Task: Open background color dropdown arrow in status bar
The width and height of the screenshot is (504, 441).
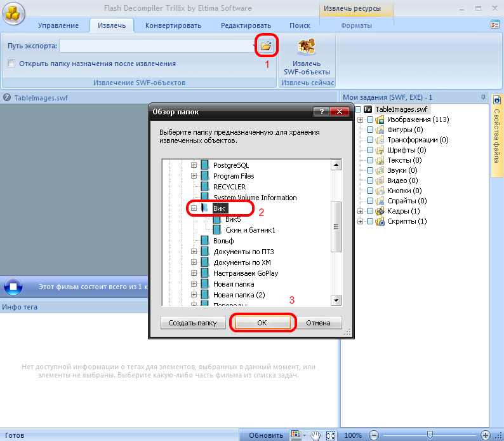Action: [x=304, y=435]
